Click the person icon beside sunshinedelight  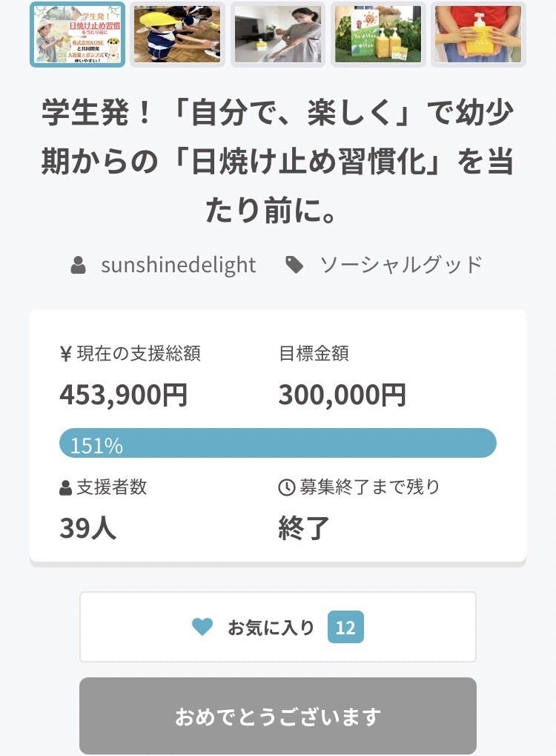79,265
